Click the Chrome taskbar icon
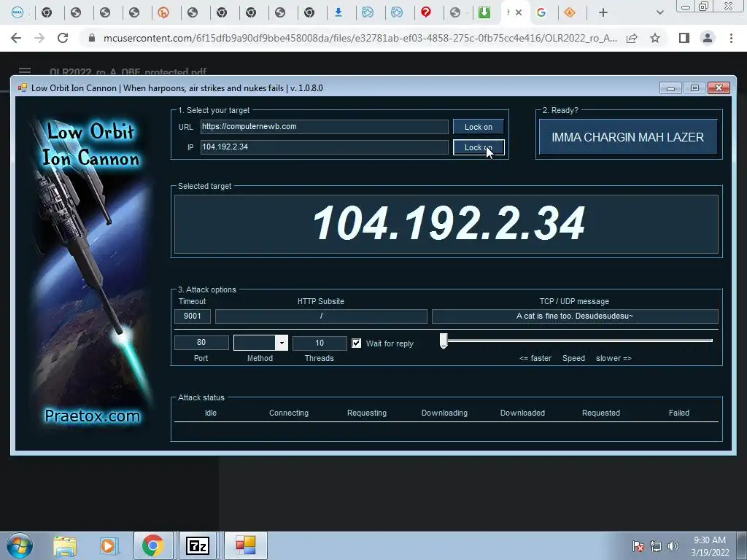Screen dimensions: 747x560 click(153, 545)
